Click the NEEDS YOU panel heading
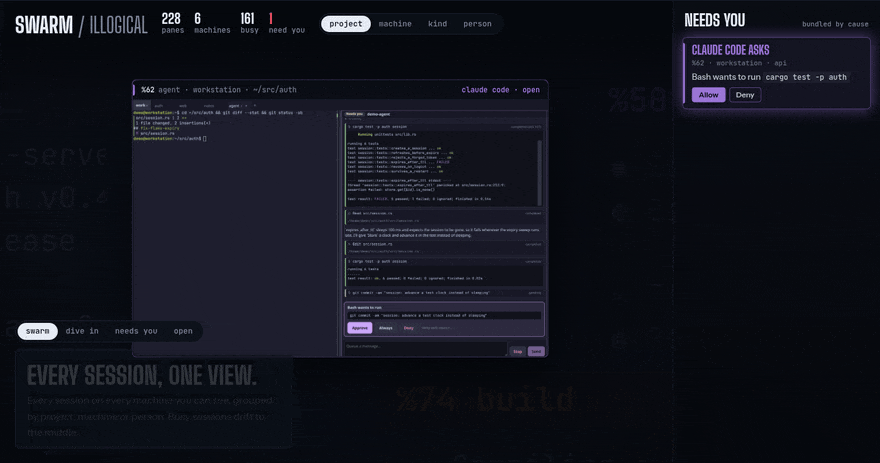Image resolution: width=880 pixels, height=463 pixels. 714,21
